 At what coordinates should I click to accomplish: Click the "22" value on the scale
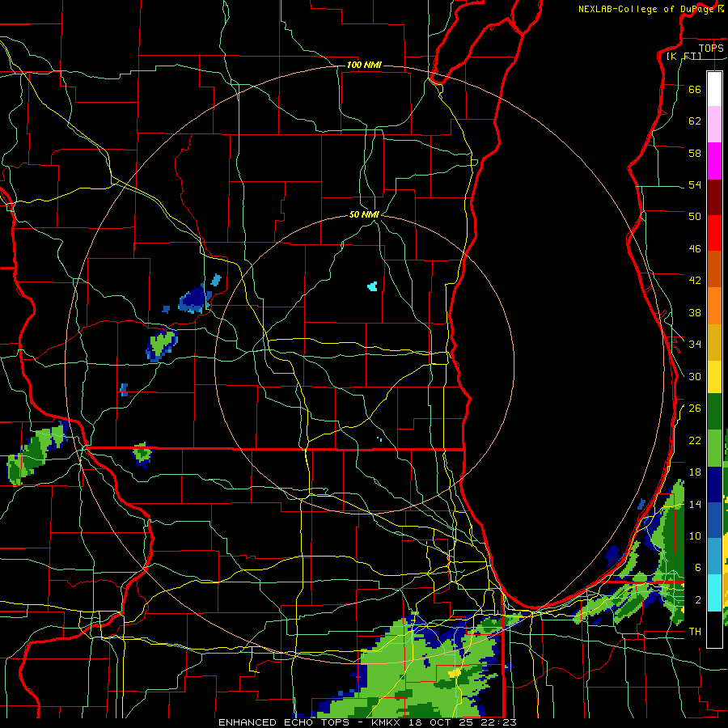695,440
